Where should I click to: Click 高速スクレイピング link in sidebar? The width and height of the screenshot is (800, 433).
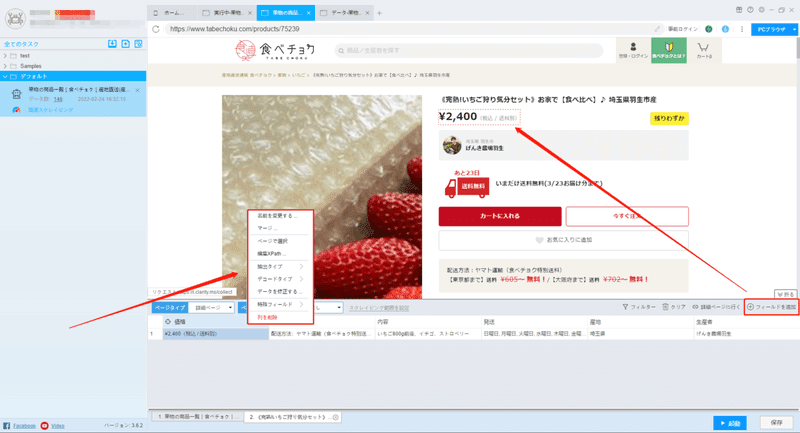point(51,110)
